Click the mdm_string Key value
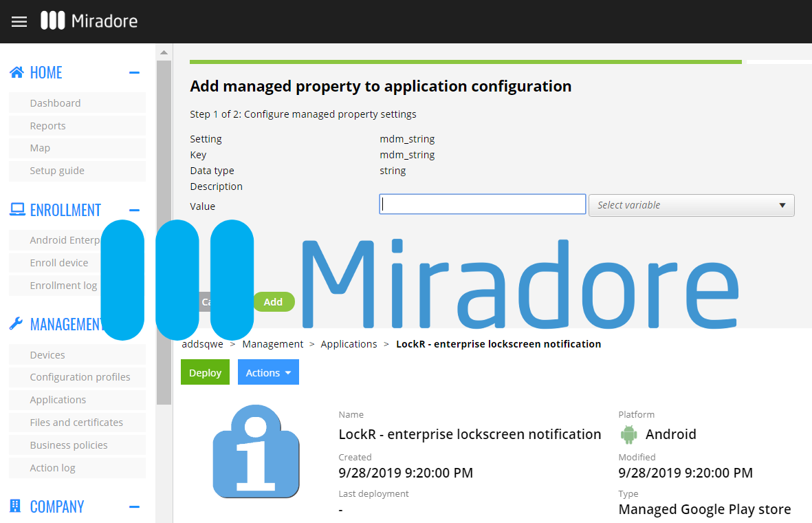Viewport: 812px width, 523px height. pos(407,154)
